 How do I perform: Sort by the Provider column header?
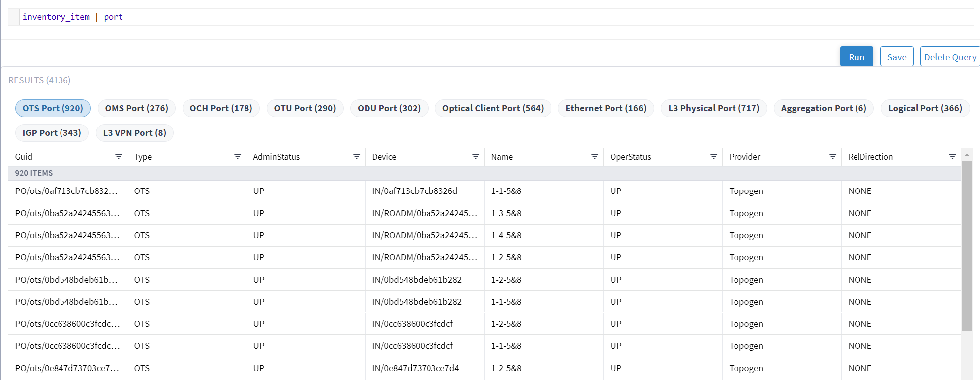(744, 157)
